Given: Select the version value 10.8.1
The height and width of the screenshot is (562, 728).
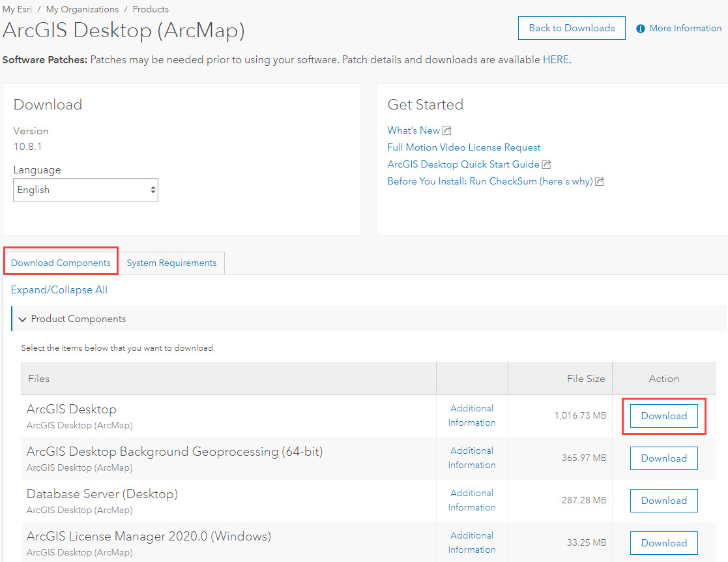Looking at the screenshot, I should [x=27, y=147].
